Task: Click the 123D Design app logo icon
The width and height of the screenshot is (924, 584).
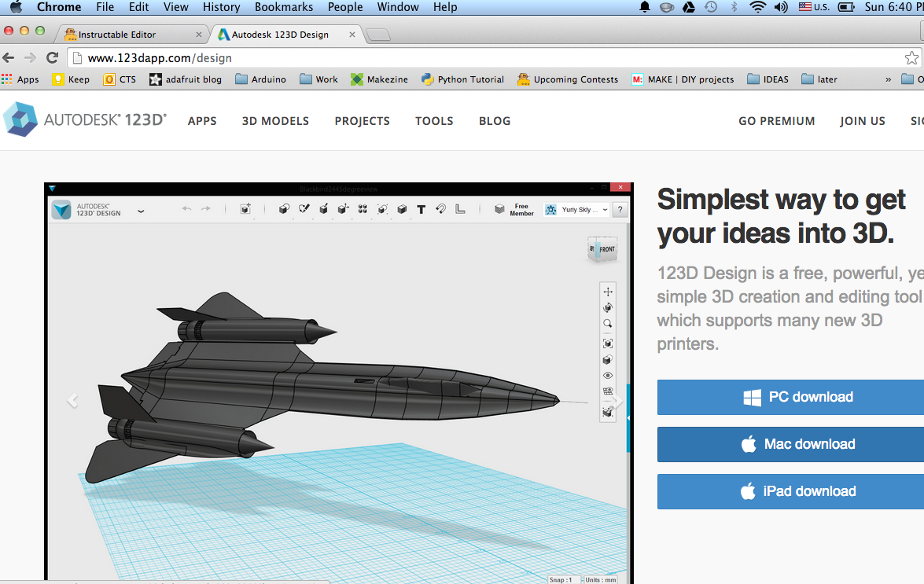Action: [x=61, y=210]
